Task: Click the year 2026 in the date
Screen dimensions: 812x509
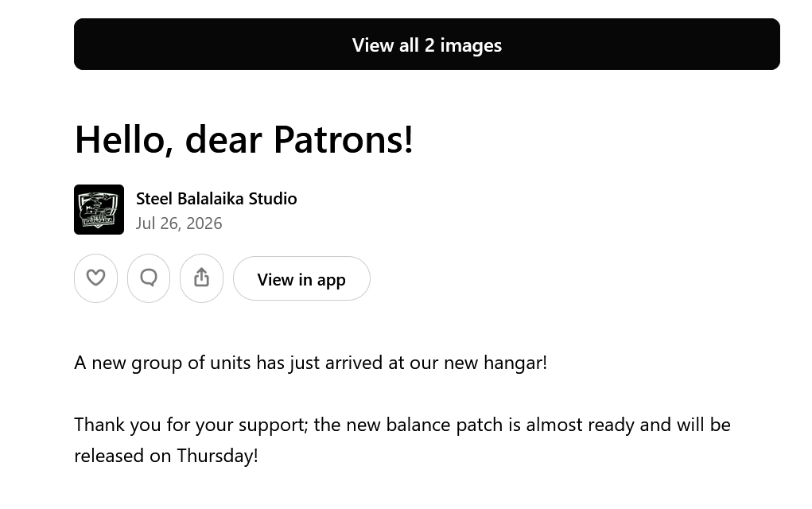Action: 204,223
